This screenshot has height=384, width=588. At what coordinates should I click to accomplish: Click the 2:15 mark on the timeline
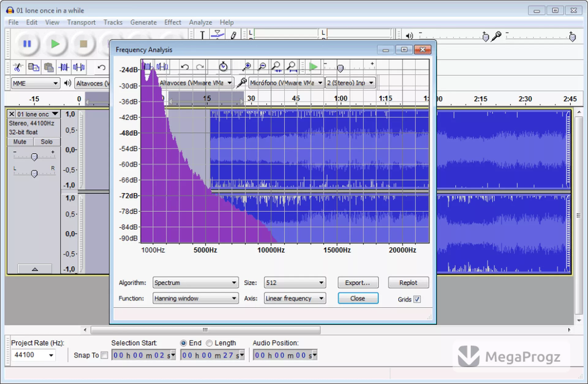click(x=480, y=99)
